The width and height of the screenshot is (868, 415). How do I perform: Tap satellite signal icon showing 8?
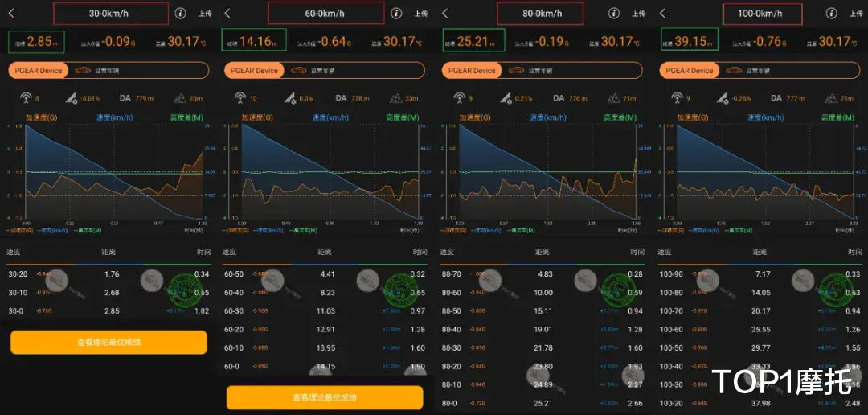pos(25,98)
